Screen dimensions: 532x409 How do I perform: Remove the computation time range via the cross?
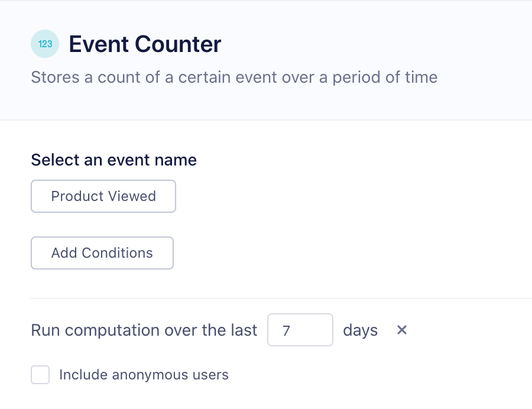402,330
